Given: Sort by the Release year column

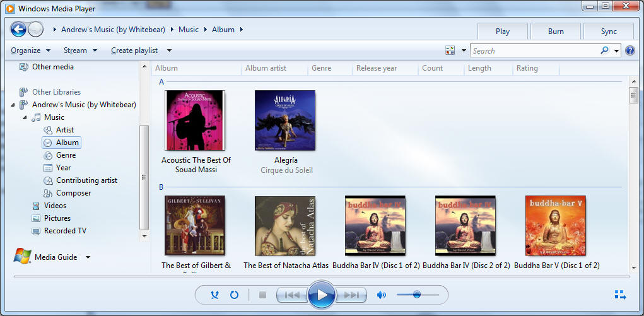Looking at the screenshot, I should click(x=385, y=68).
